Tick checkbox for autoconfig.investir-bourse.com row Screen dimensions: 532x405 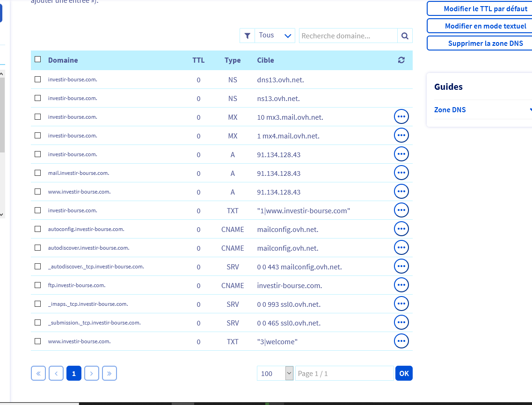38,229
